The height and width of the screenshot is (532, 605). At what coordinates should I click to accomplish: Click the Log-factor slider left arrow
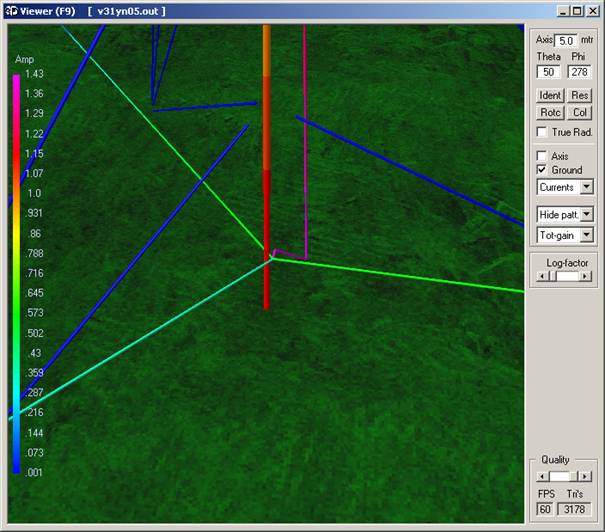[541, 276]
